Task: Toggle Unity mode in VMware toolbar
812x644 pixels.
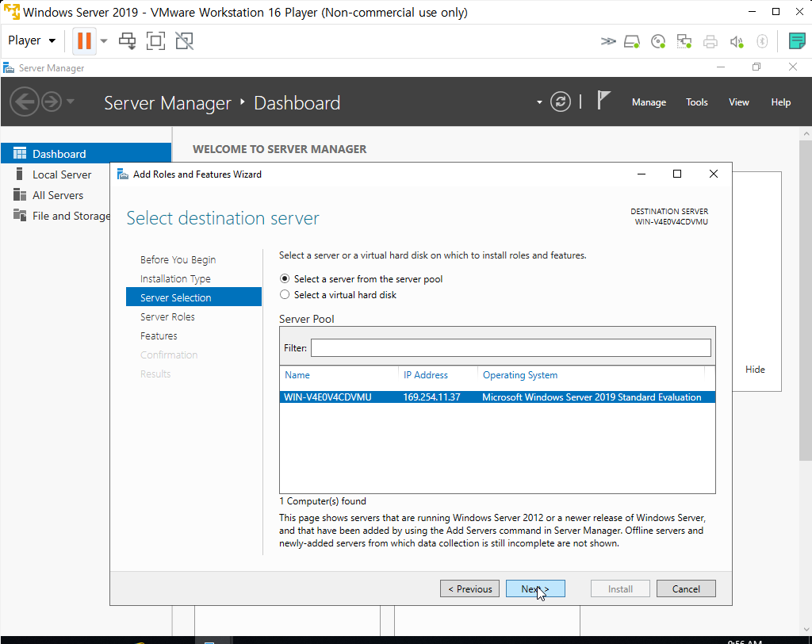Action: click(184, 41)
